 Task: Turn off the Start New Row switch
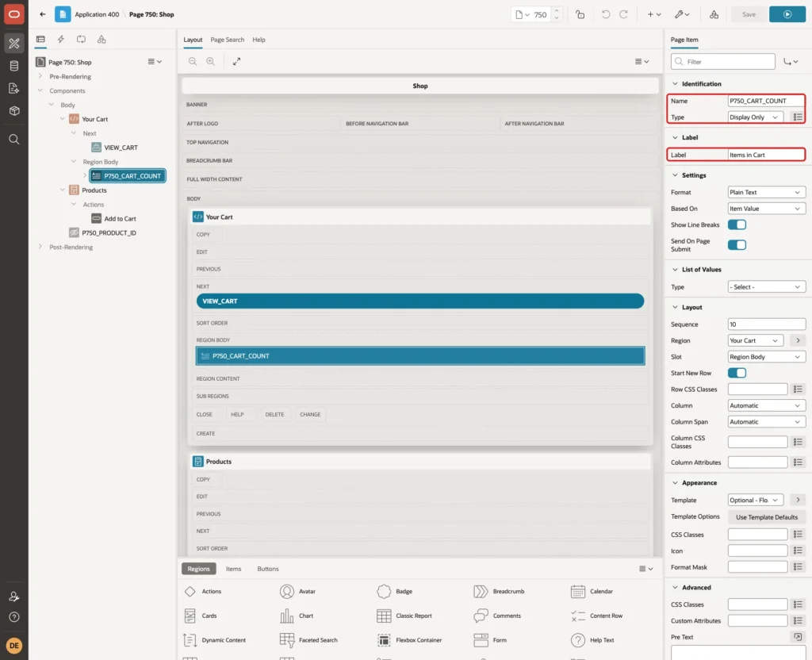click(x=737, y=373)
